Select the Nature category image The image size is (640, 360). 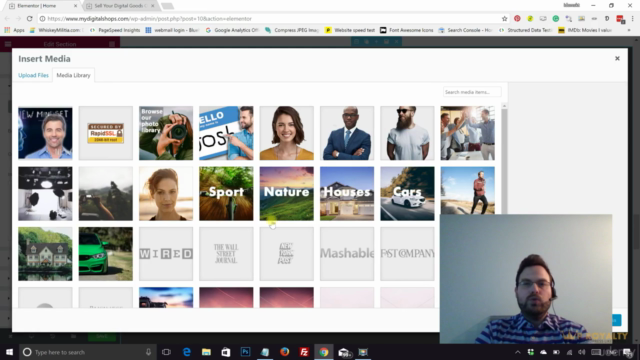point(287,193)
